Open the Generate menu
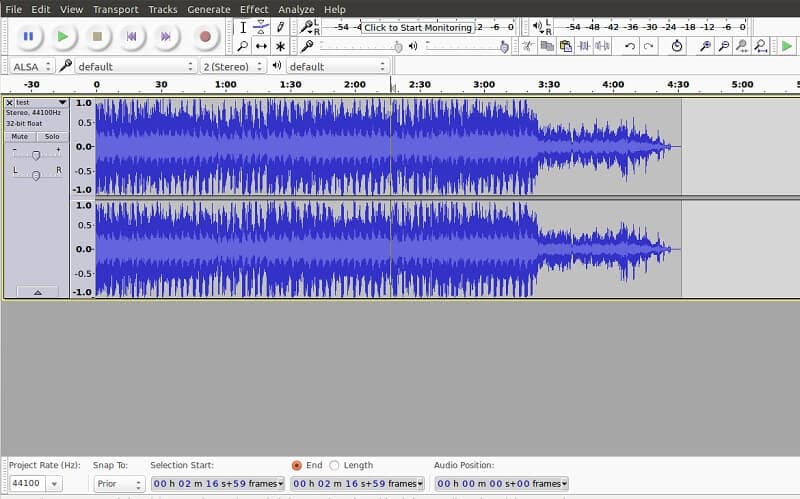Screen dimensions: 800x499 coord(209,9)
